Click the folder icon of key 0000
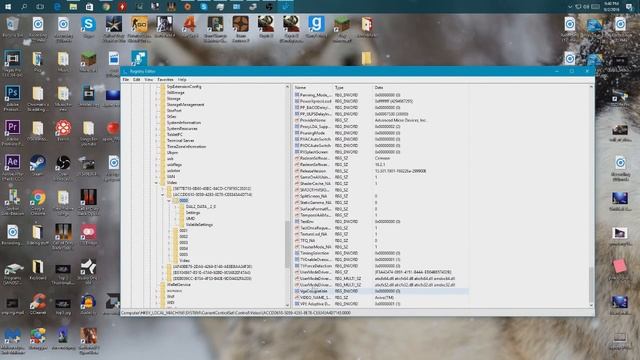Viewport: 640px width, 360px height. click(x=176, y=200)
